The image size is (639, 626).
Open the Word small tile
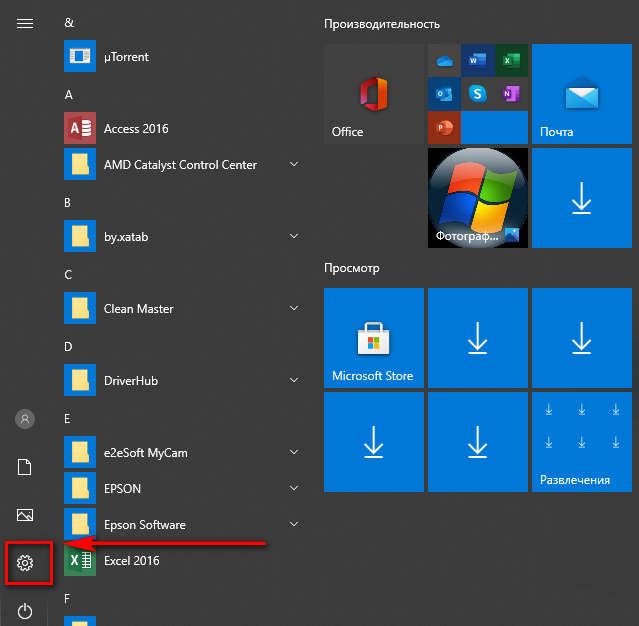(478, 60)
